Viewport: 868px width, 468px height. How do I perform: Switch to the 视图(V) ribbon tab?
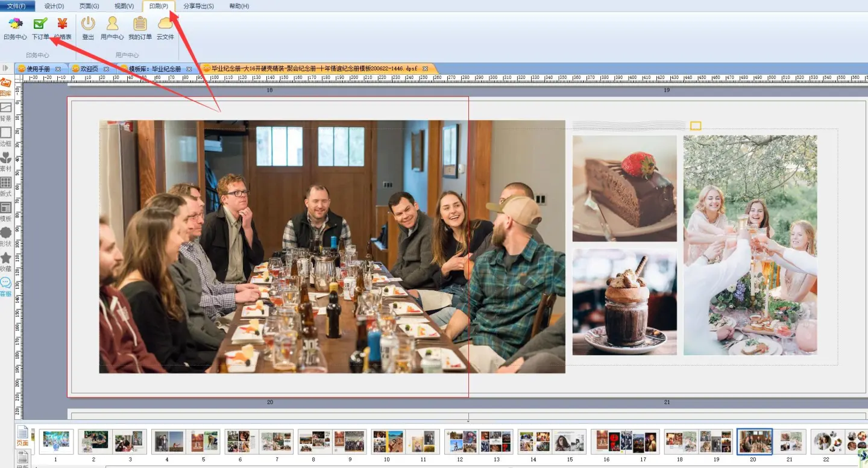[124, 6]
